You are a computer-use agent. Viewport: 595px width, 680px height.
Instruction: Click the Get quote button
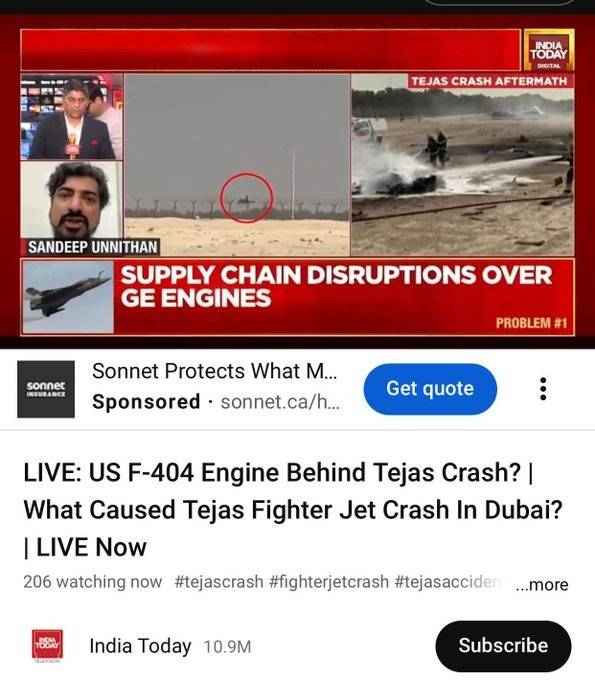[430, 389]
